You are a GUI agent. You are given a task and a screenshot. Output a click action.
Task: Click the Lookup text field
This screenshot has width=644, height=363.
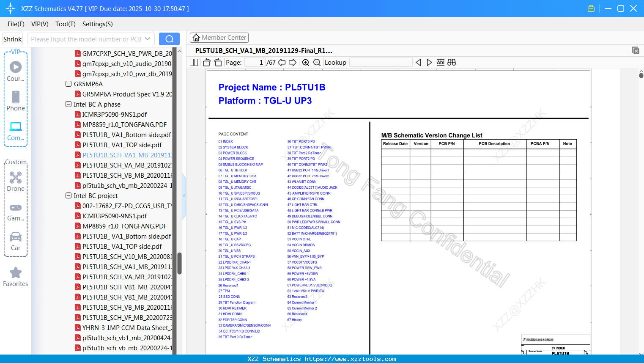[x=381, y=63]
